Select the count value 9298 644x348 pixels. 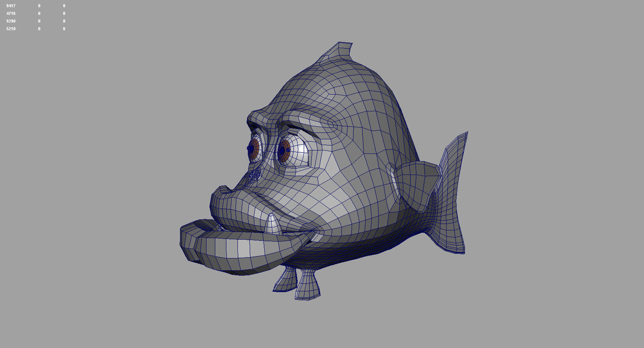tap(11, 21)
